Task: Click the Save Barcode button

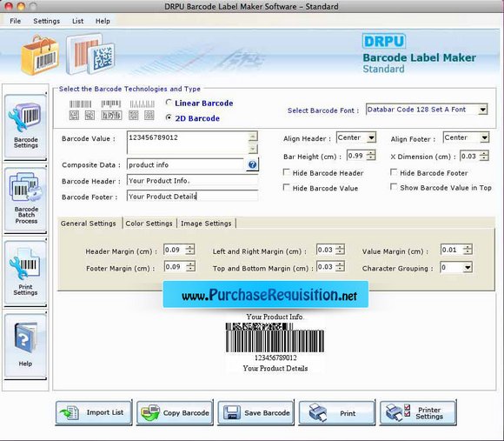Action: [255, 412]
